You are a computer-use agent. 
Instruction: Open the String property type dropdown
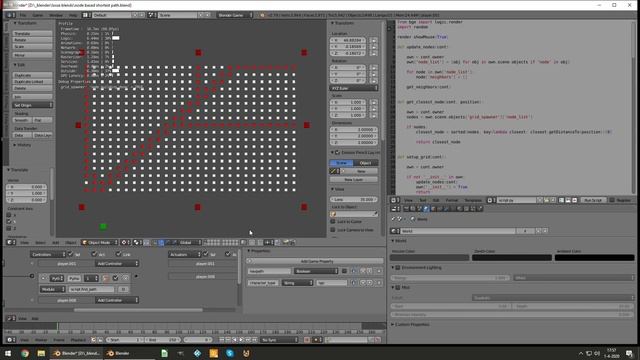pyautogui.click(x=297, y=282)
